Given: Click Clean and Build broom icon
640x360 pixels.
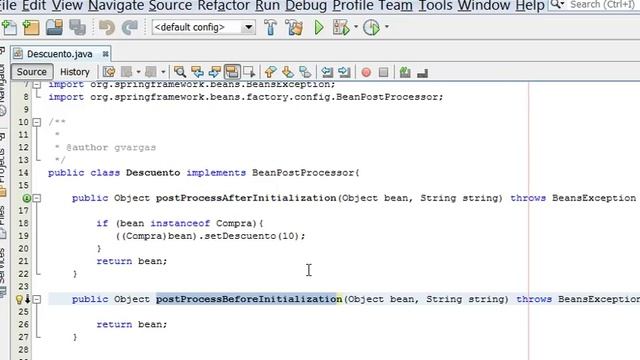Looking at the screenshot, I should pos(294,27).
